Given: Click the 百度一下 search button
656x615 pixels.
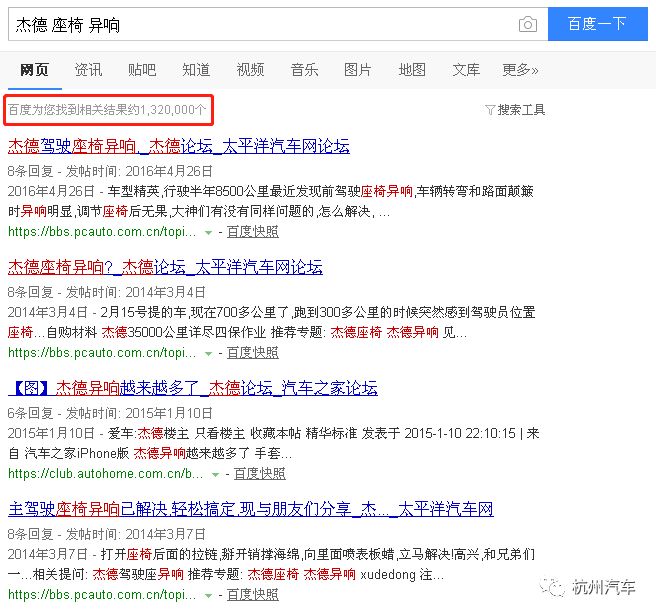Looking at the screenshot, I should [x=597, y=24].
